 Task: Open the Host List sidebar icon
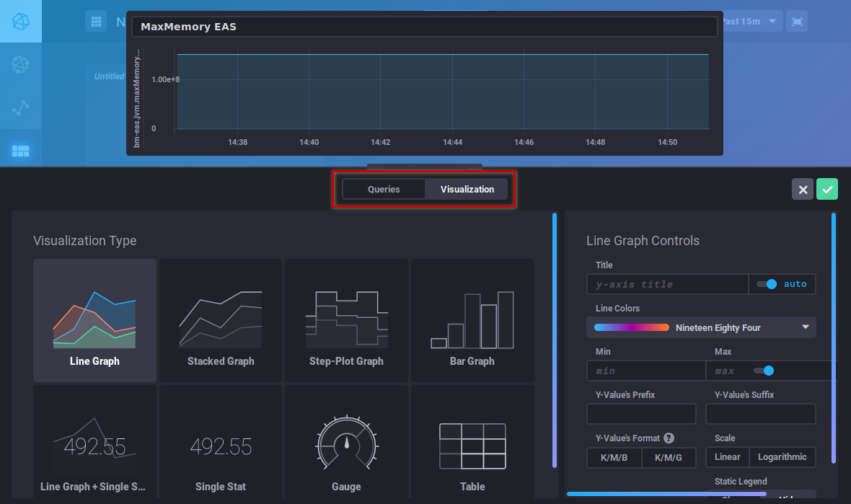pos(20,65)
